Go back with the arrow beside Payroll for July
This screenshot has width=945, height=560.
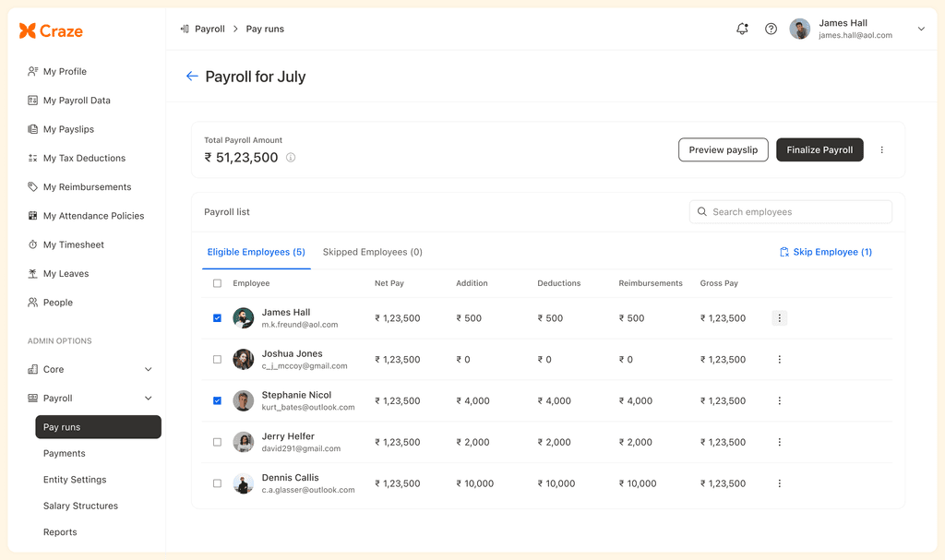[x=192, y=76]
